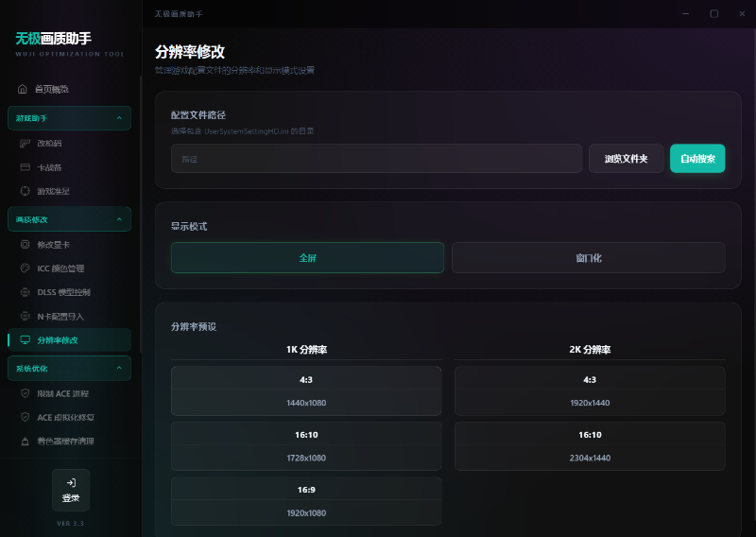Select the 1K 16:9 1920x1080 preset
The height and width of the screenshot is (537, 756).
[x=306, y=500]
